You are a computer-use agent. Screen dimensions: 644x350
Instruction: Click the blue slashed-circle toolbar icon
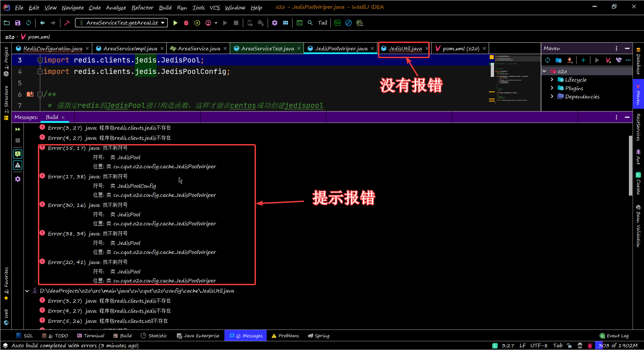point(348,23)
